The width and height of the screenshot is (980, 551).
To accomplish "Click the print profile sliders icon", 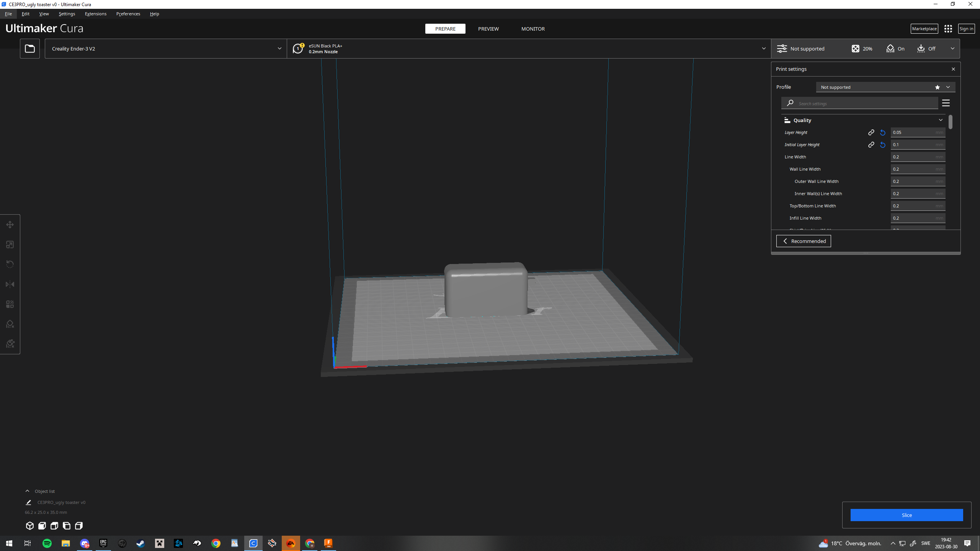I will coord(782,49).
